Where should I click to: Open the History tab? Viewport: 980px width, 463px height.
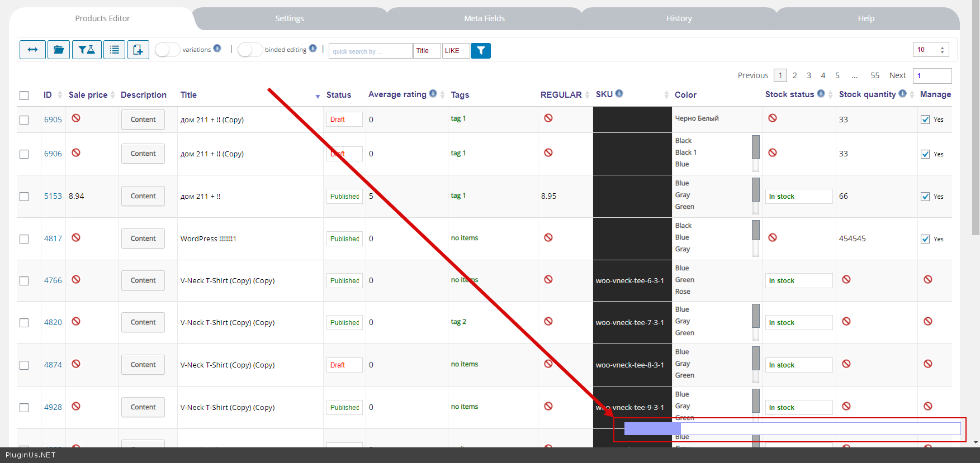point(679,18)
